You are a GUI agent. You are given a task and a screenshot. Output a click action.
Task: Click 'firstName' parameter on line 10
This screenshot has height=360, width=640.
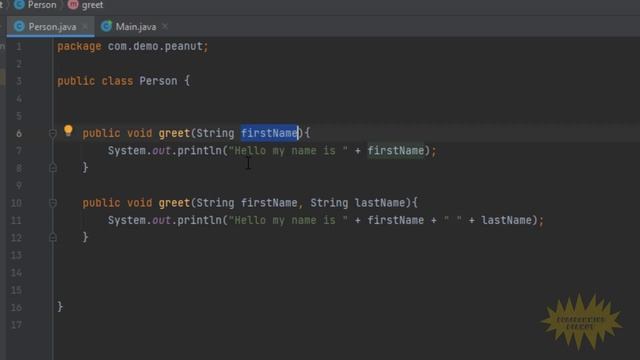[269, 202]
